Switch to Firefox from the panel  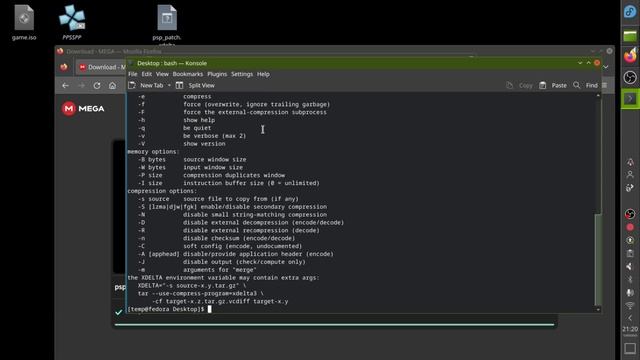tap(630, 56)
